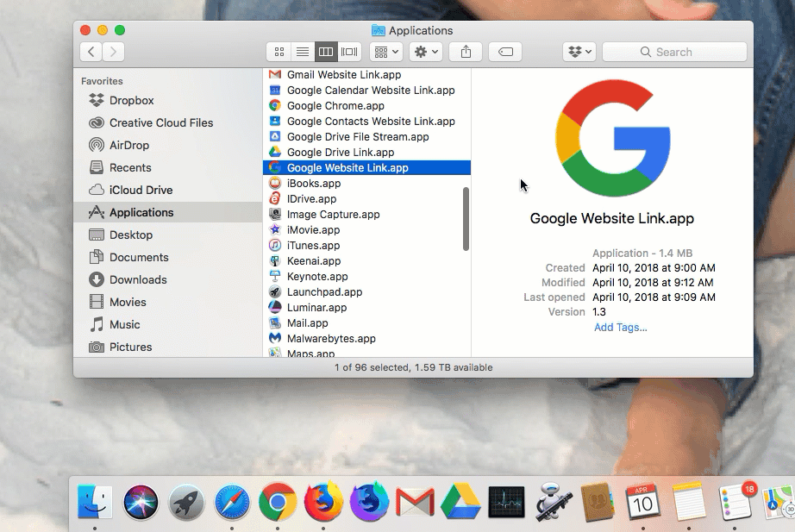
Task: Go back with the back arrow
Action: pyautogui.click(x=91, y=52)
